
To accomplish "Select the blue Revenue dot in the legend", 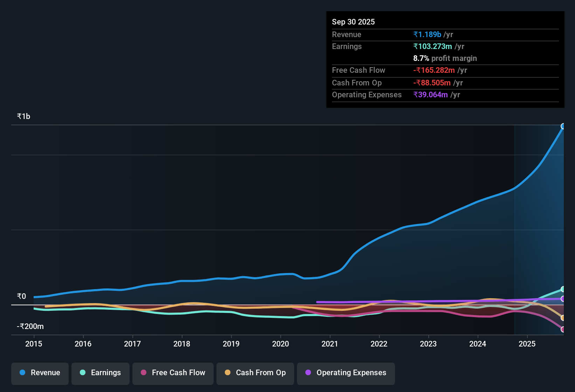I will (22, 372).
